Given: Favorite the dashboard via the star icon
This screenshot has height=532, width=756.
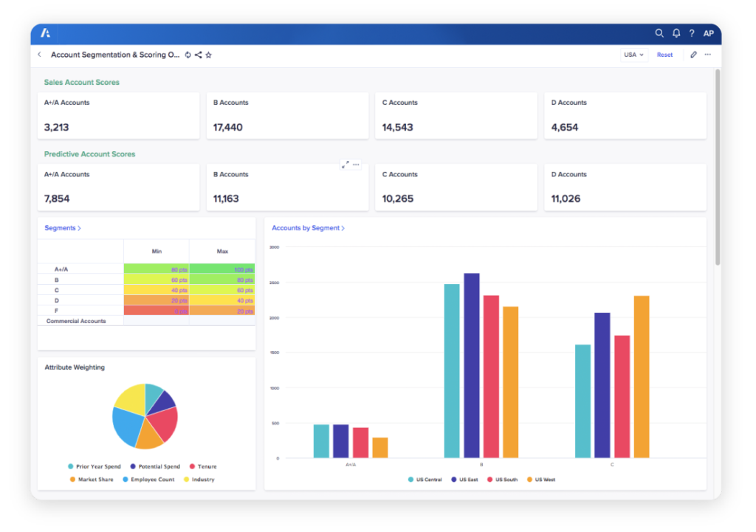Looking at the screenshot, I should tap(208, 55).
